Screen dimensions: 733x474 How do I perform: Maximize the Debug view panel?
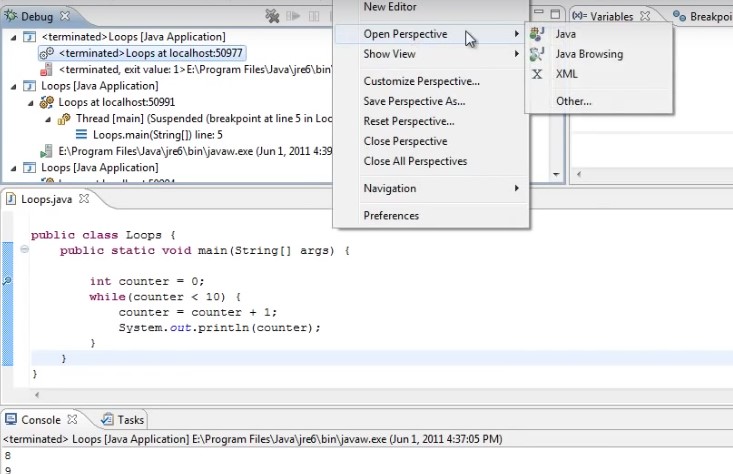tap(555, 15)
